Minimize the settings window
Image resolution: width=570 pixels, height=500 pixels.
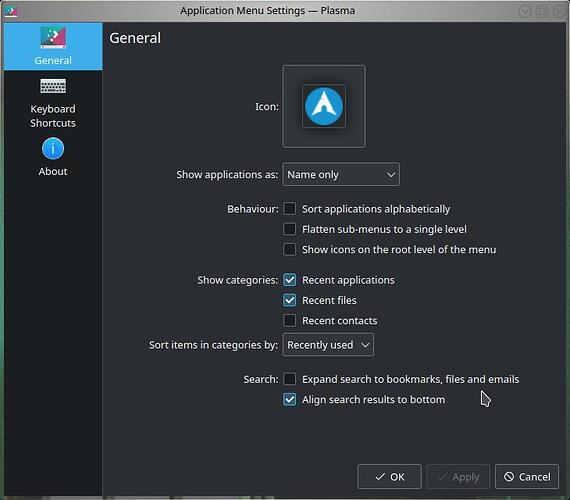pos(525,12)
